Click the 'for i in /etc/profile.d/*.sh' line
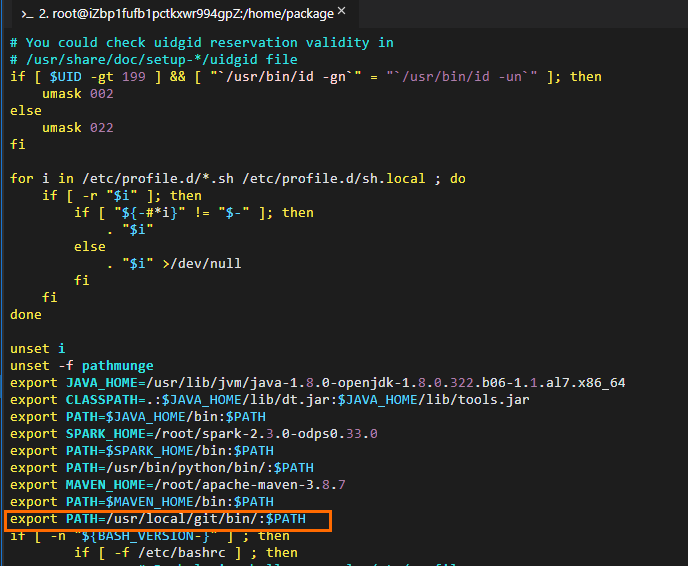 pyautogui.click(x=238, y=179)
